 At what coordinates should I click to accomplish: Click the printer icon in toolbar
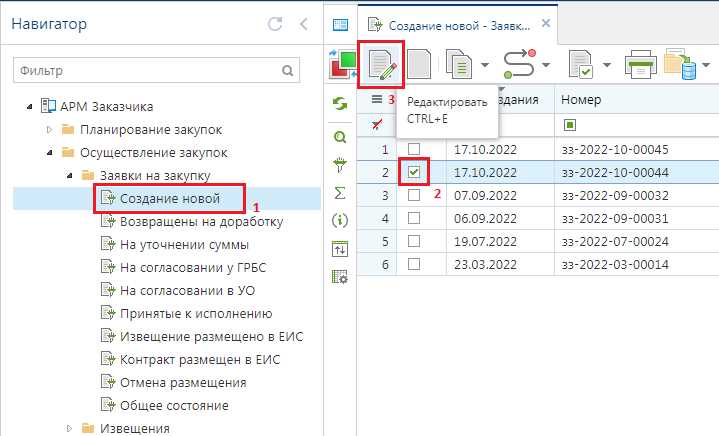coord(640,65)
